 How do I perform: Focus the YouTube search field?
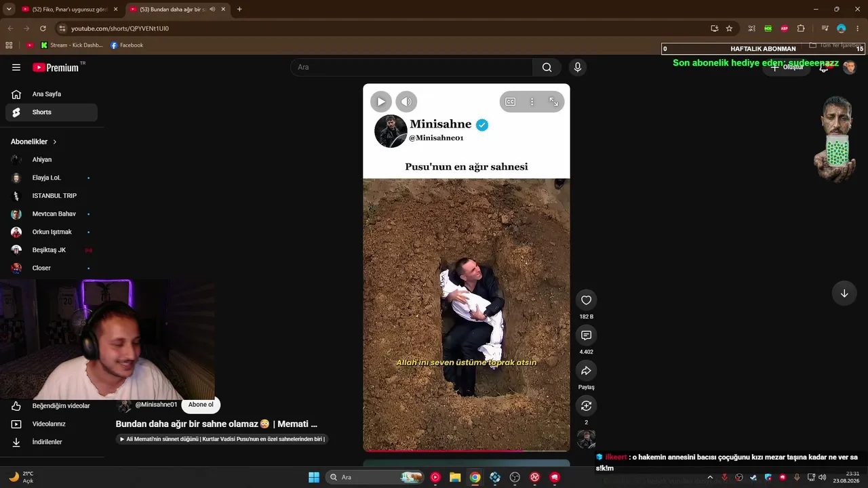tap(412, 67)
